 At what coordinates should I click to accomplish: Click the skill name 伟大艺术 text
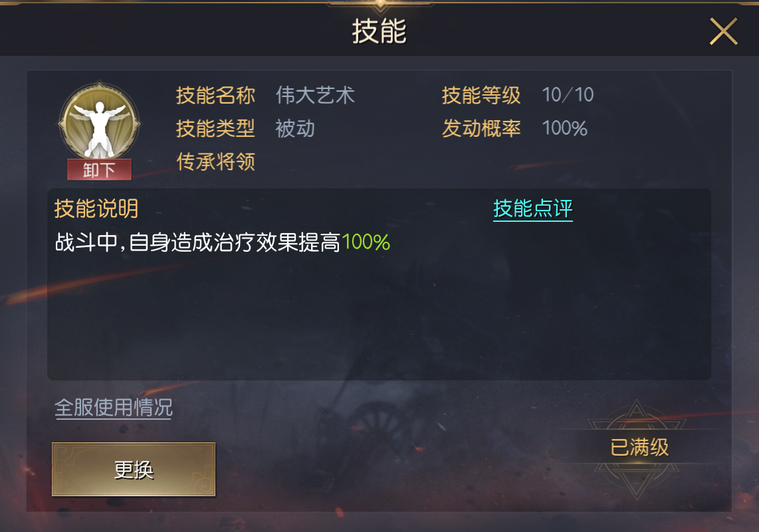315,95
